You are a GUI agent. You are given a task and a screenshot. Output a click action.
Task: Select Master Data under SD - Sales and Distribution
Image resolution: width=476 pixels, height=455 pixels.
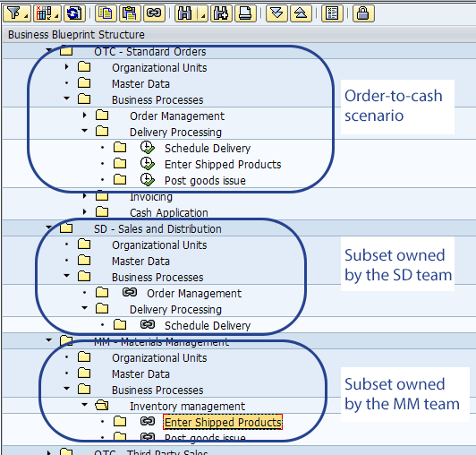pyautogui.click(x=140, y=261)
